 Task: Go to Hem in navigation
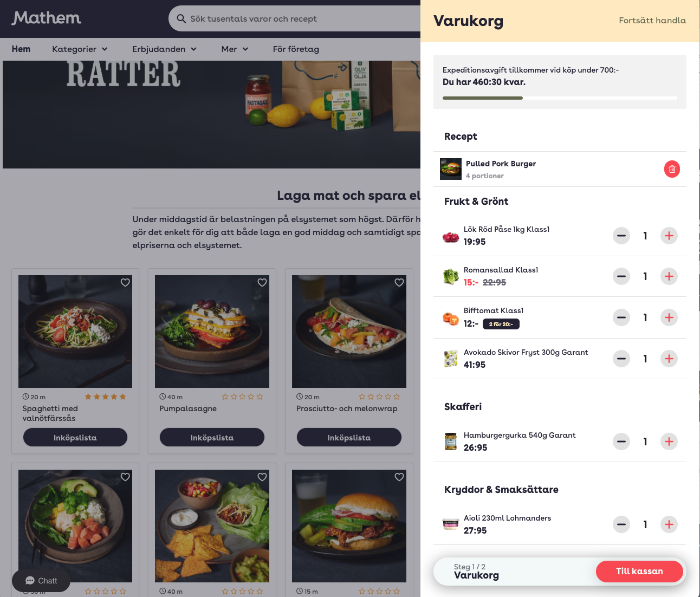click(21, 49)
